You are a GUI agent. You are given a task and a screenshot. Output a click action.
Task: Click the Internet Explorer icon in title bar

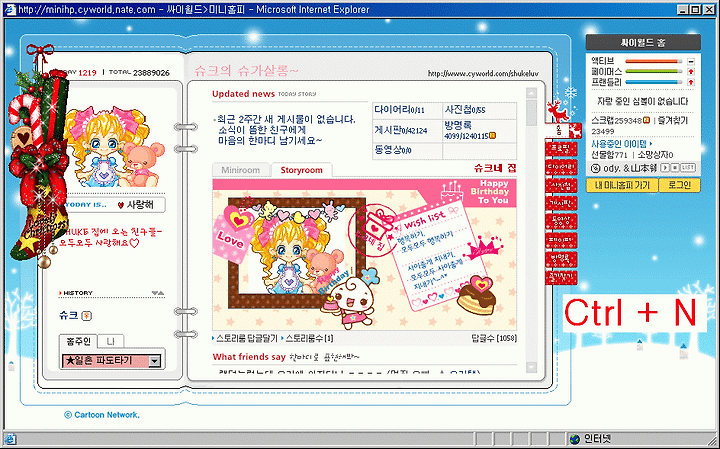coord(10,9)
